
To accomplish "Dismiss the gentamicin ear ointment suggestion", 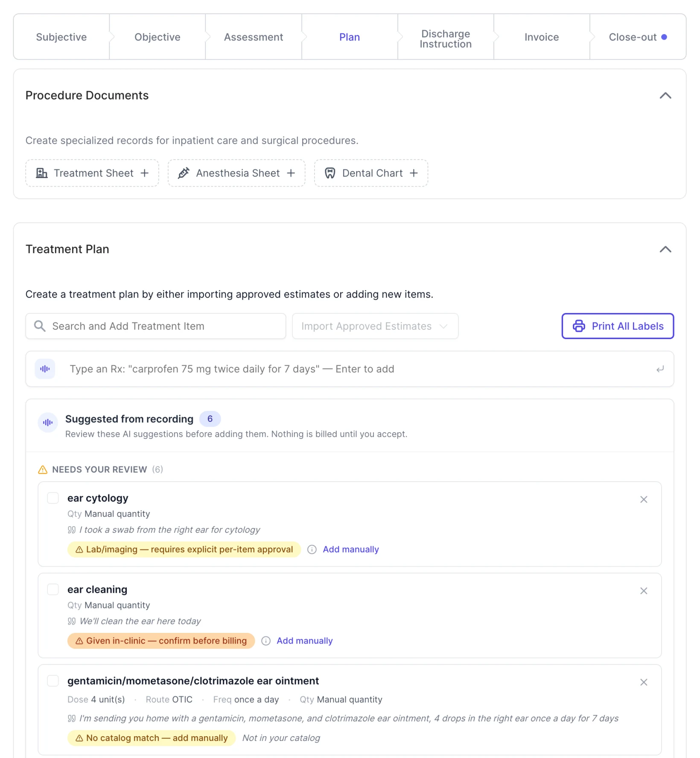I will 644,682.
